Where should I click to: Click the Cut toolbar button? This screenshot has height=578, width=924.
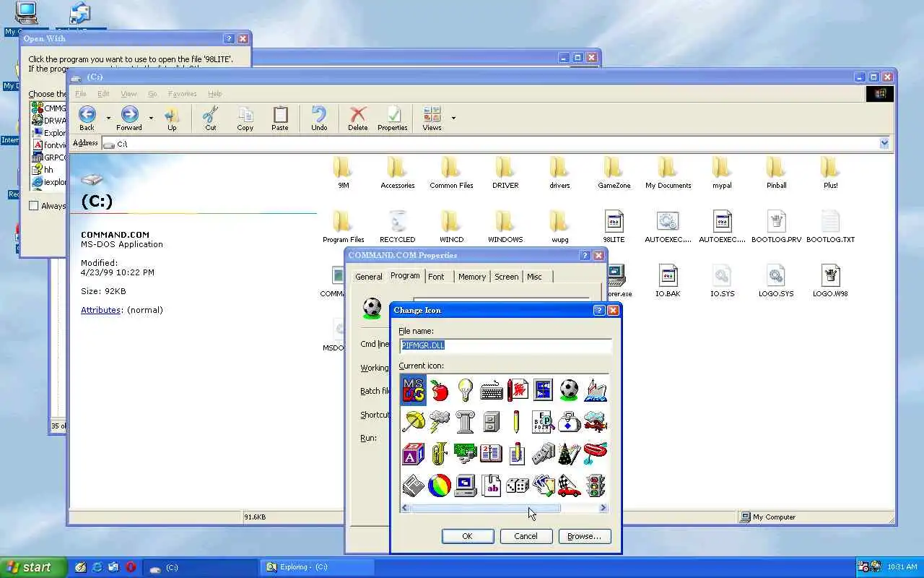tap(210, 118)
